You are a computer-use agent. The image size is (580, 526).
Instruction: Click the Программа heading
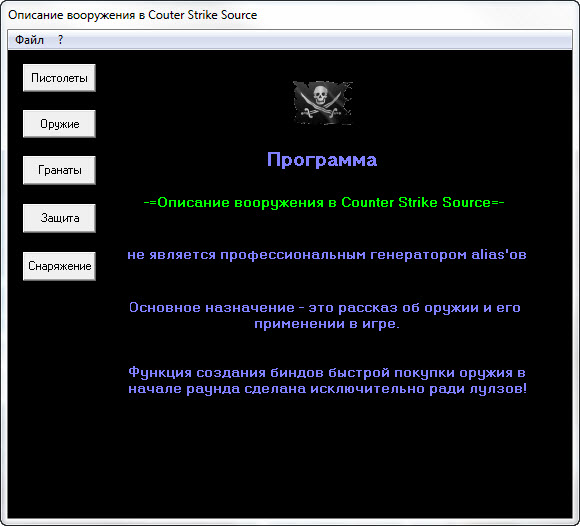322,160
